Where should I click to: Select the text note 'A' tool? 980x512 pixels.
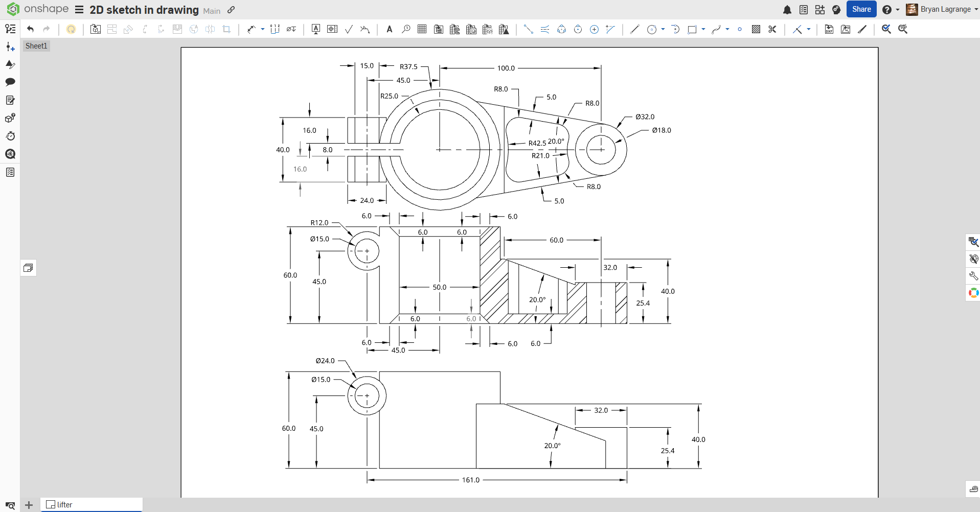click(389, 29)
